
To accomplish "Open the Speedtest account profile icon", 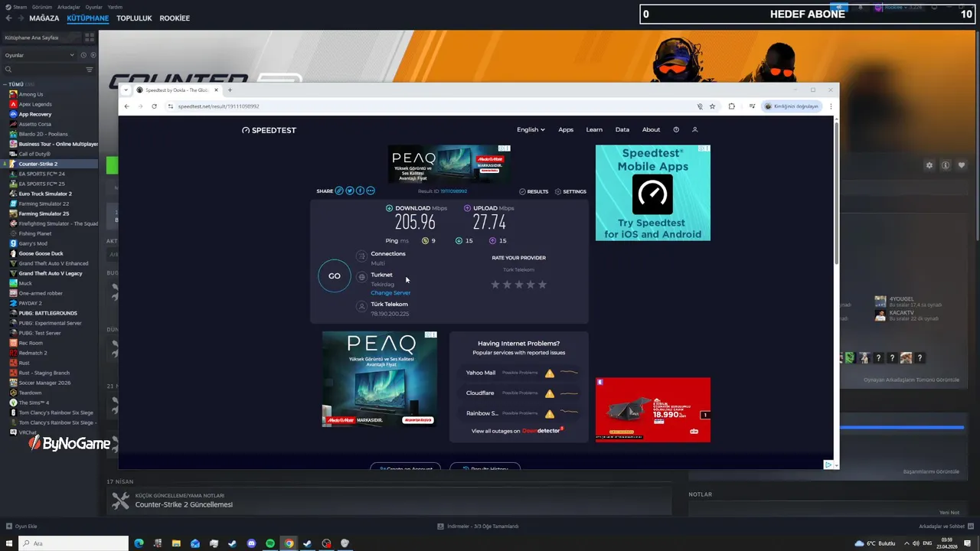I will [x=695, y=129].
